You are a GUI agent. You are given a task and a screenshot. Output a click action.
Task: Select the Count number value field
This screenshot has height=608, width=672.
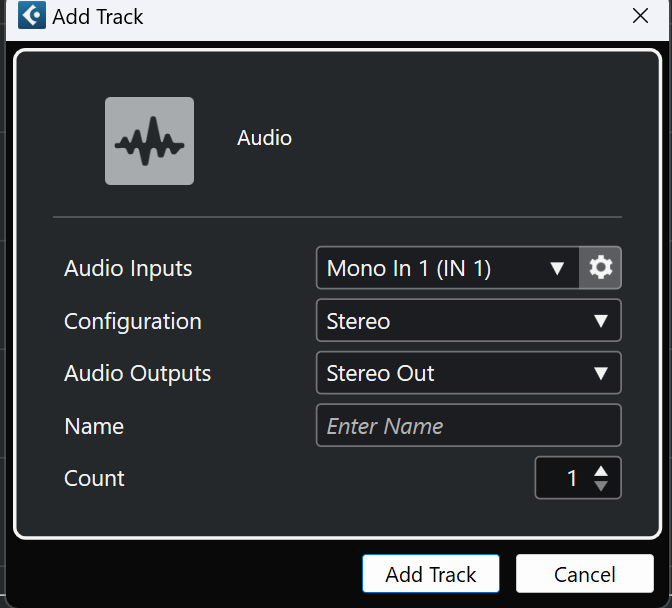click(x=564, y=478)
